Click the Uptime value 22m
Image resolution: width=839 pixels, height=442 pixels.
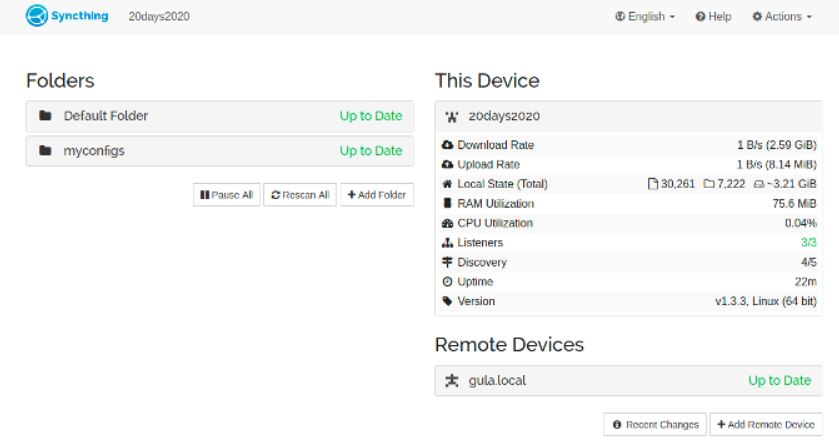(805, 281)
